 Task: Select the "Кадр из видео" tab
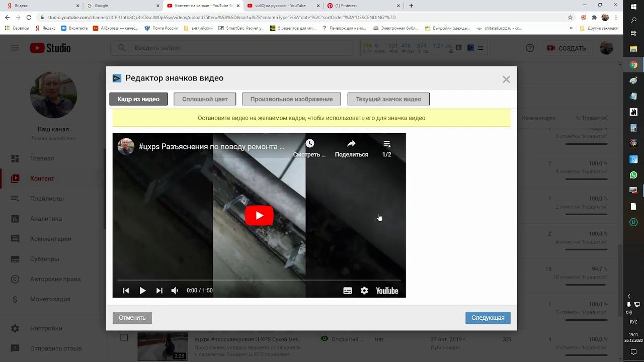click(x=138, y=99)
